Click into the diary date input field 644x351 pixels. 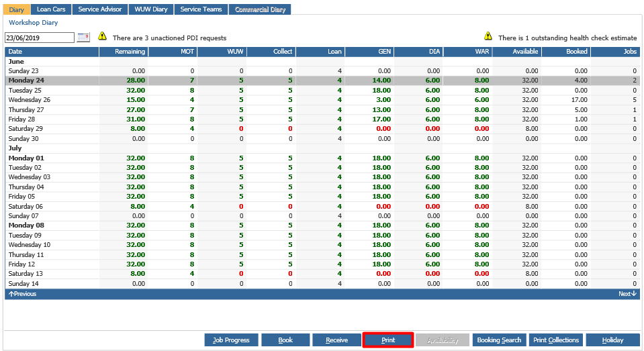click(40, 38)
